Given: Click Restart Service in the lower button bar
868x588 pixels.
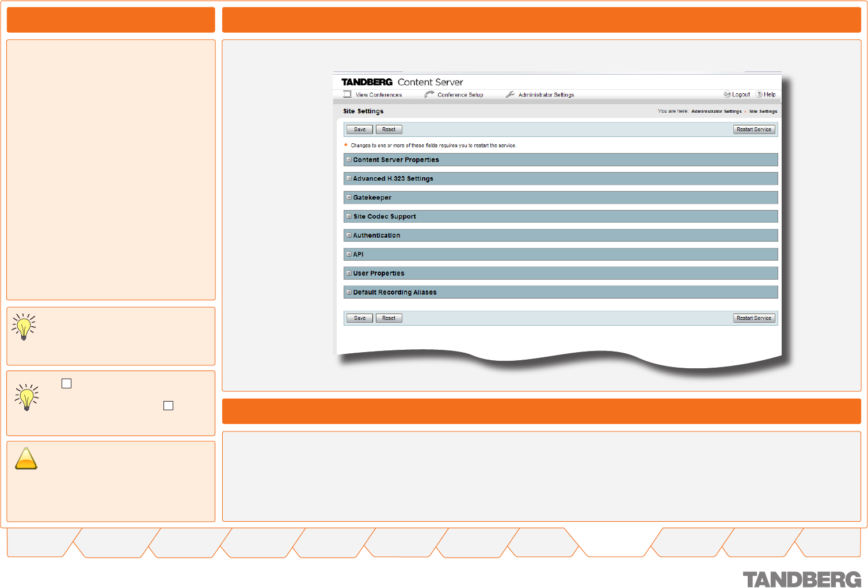Looking at the screenshot, I should [x=754, y=318].
